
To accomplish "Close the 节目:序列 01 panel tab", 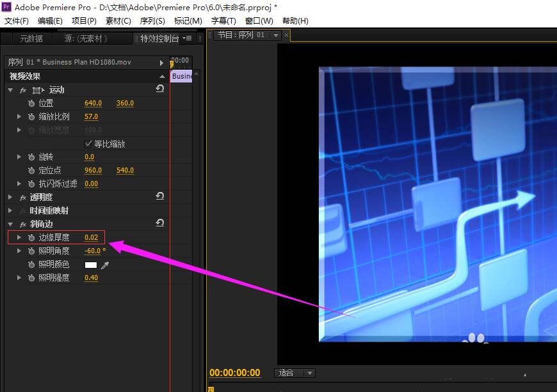I will click(286, 35).
